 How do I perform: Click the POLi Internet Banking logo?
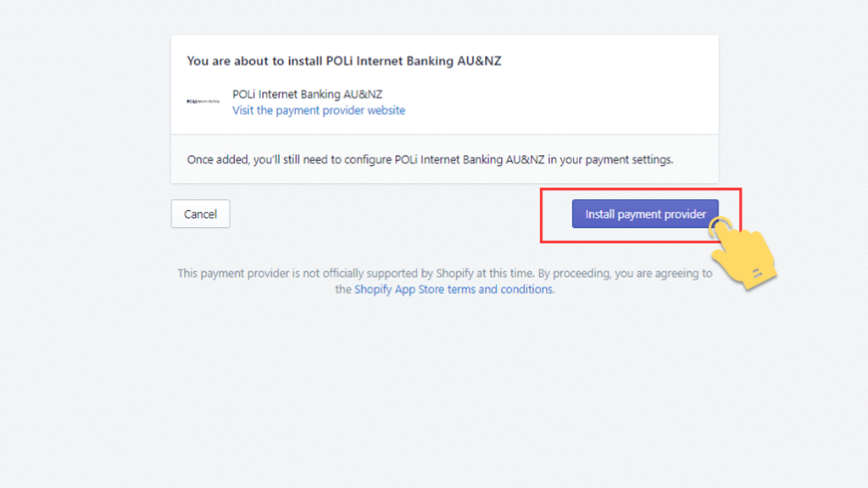pyautogui.click(x=203, y=102)
